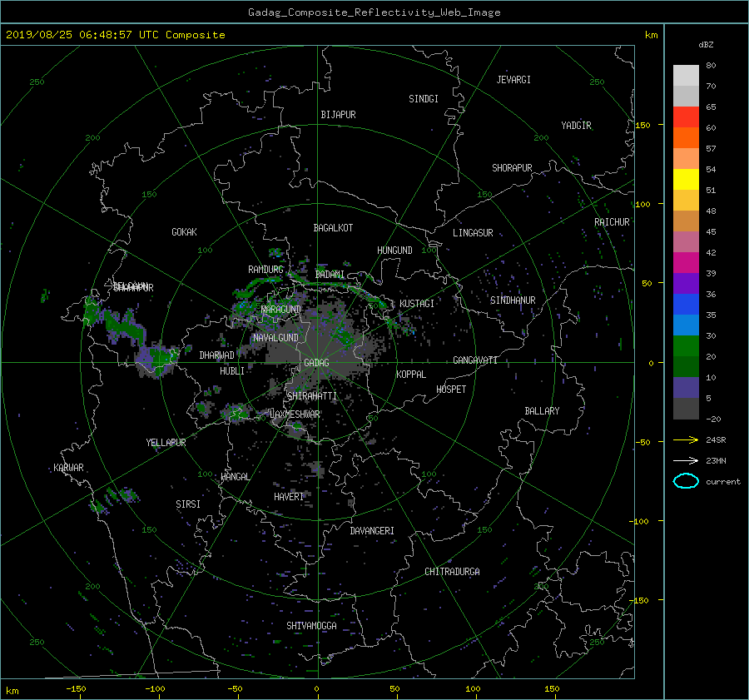Click the 150 km tick on right axis

pyautogui.click(x=643, y=125)
